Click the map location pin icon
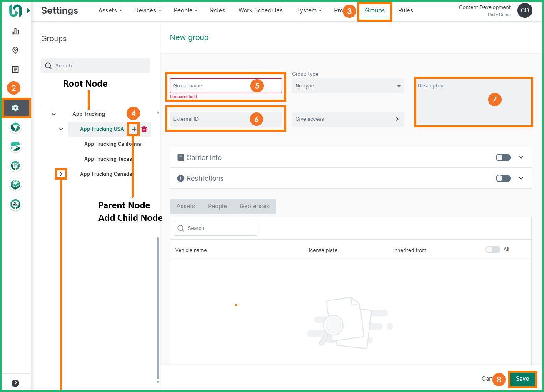The image size is (544, 392). click(x=15, y=50)
